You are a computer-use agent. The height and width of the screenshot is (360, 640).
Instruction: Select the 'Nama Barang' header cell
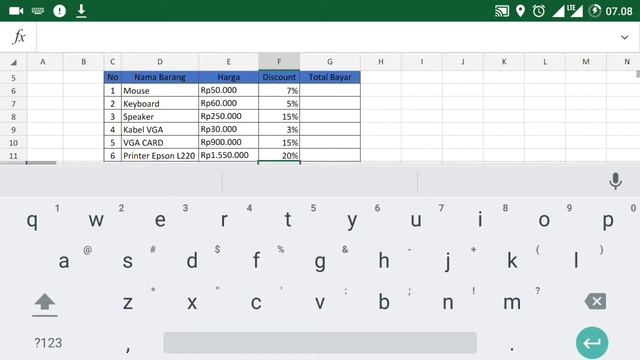point(160,77)
